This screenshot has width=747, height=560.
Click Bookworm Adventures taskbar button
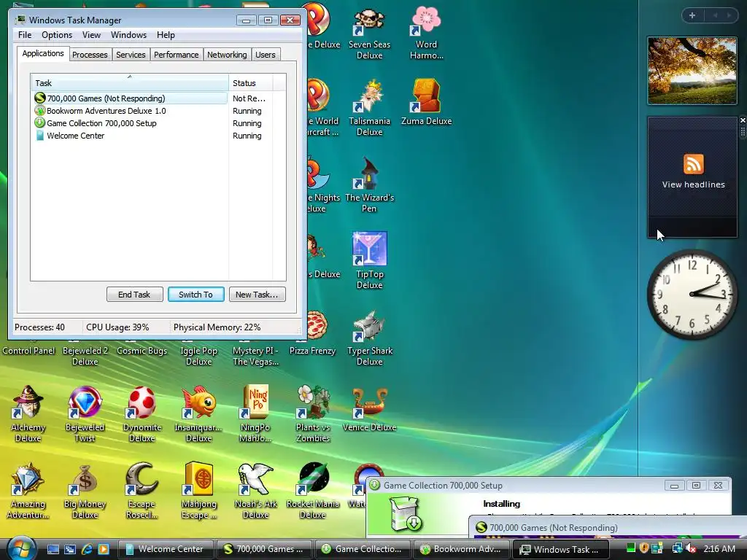pos(461,549)
